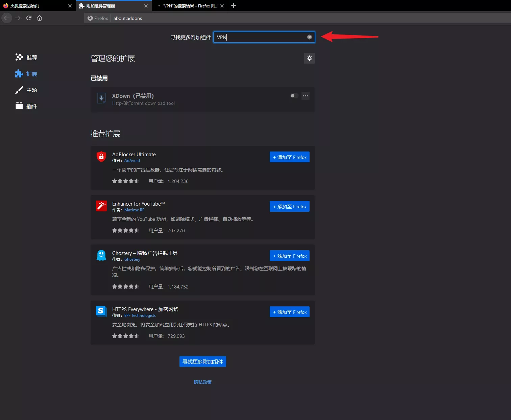Go back with the browser back arrow
Viewport: 511px width, 420px height.
[x=7, y=18]
